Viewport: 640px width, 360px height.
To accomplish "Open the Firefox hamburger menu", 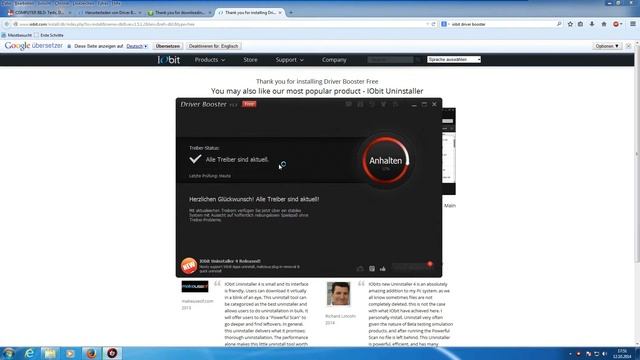I will coord(633,24).
